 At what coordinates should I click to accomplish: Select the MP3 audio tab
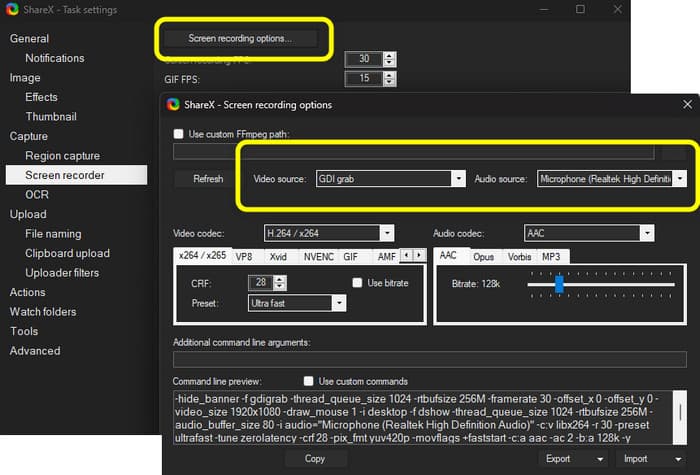(x=551, y=257)
